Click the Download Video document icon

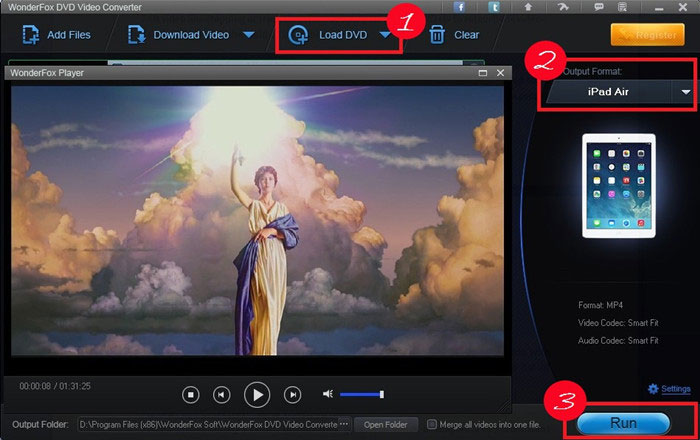tap(136, 35)
